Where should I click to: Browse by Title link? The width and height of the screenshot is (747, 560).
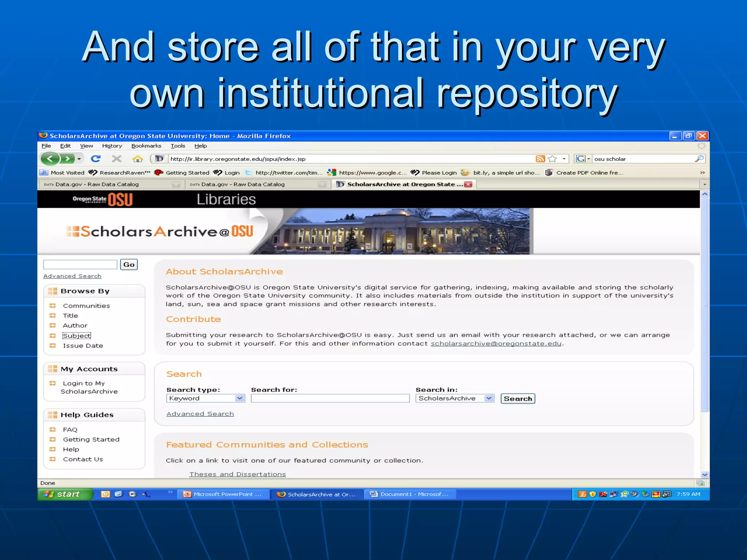click(70, 315)
